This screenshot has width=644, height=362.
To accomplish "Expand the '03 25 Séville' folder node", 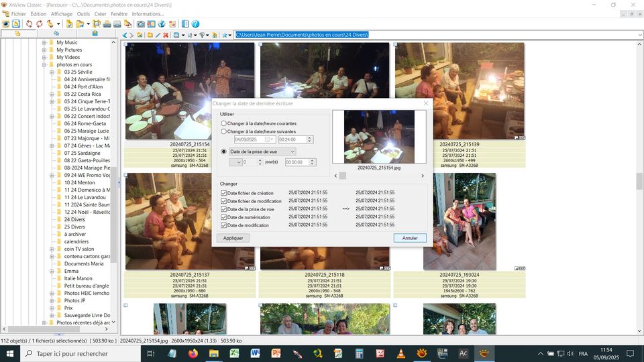I will pyautogui.click(x=52, y=72).
